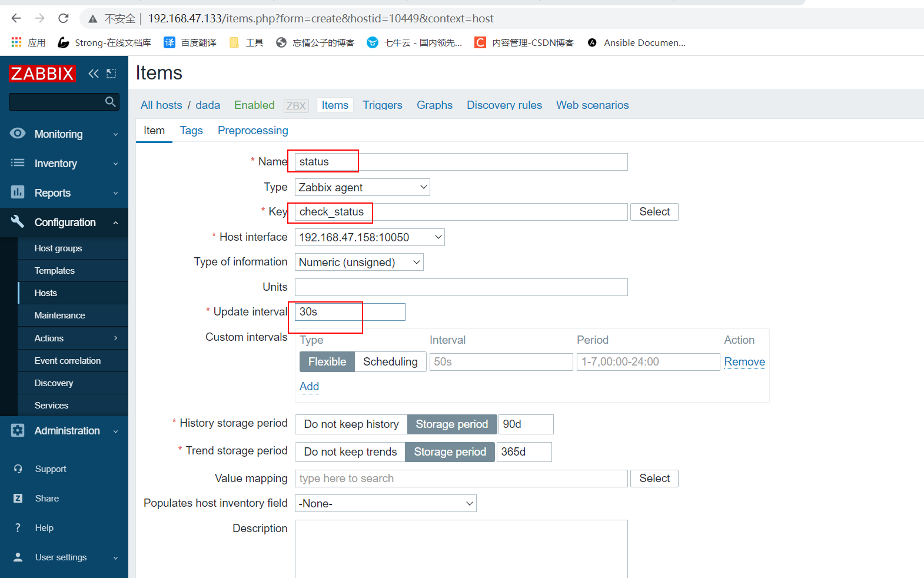Open Populates host inventory field dropdown

click(385, 503)
